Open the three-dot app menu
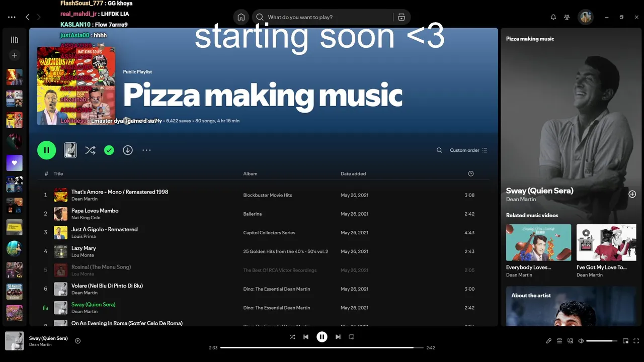Screen dimensions: 644x362 [x=12, y=17]
